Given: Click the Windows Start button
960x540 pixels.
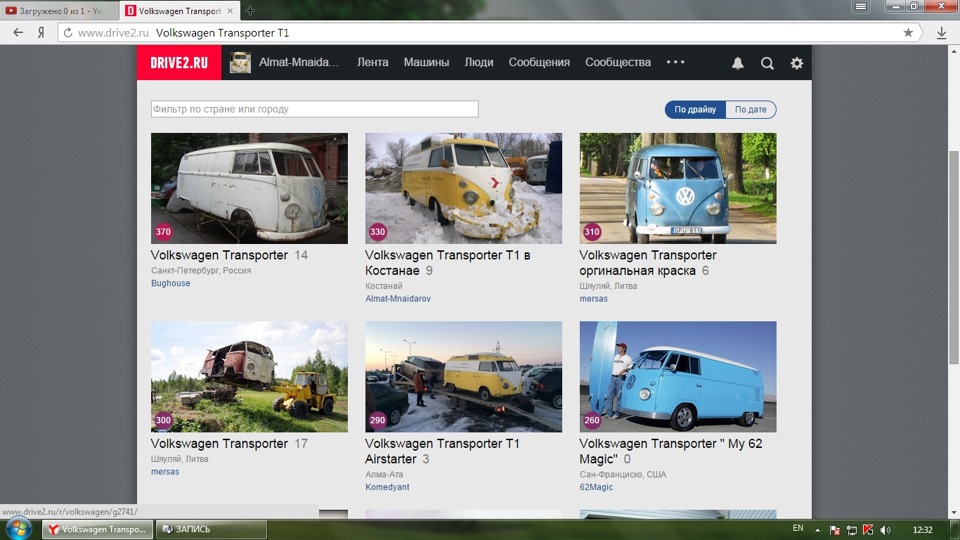Looking at the screenshot, I should click(x=18, y=528).
